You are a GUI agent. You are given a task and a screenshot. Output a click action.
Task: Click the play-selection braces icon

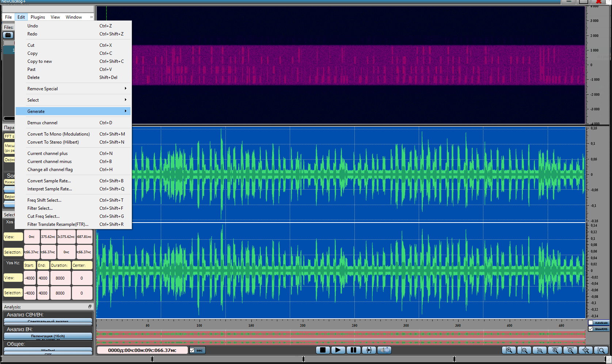coord(369,350)
